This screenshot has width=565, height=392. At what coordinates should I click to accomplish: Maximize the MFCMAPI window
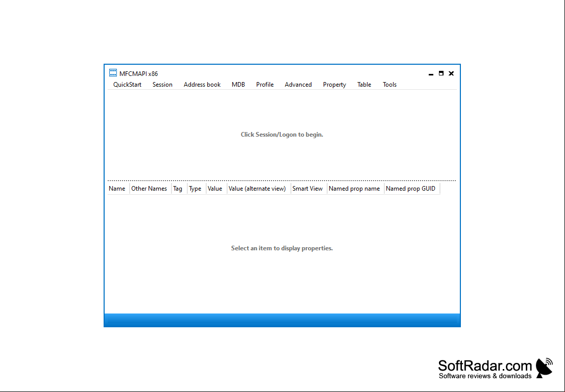click(x=440, y=73)
